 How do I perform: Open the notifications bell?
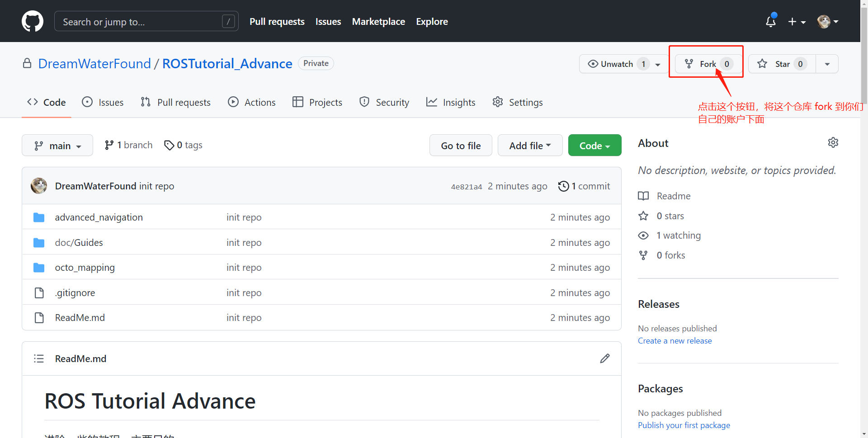click(x=771, y=21)
